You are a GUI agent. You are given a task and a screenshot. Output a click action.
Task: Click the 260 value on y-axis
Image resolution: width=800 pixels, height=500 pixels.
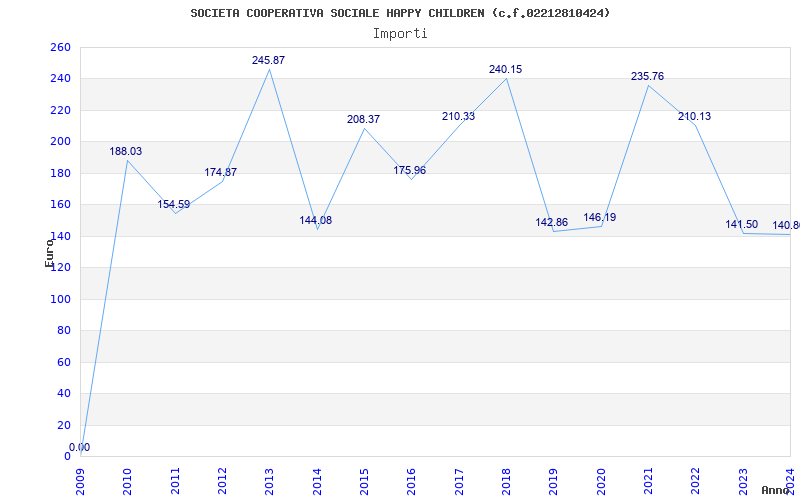(x=60, y=47)
